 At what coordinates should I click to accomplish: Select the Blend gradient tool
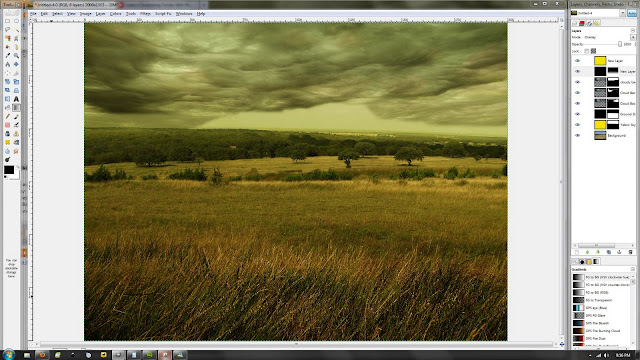click(16, 108)
